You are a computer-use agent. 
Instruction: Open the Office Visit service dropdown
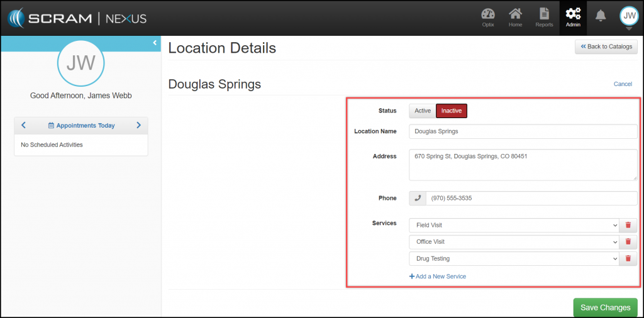tap(514, 242)
